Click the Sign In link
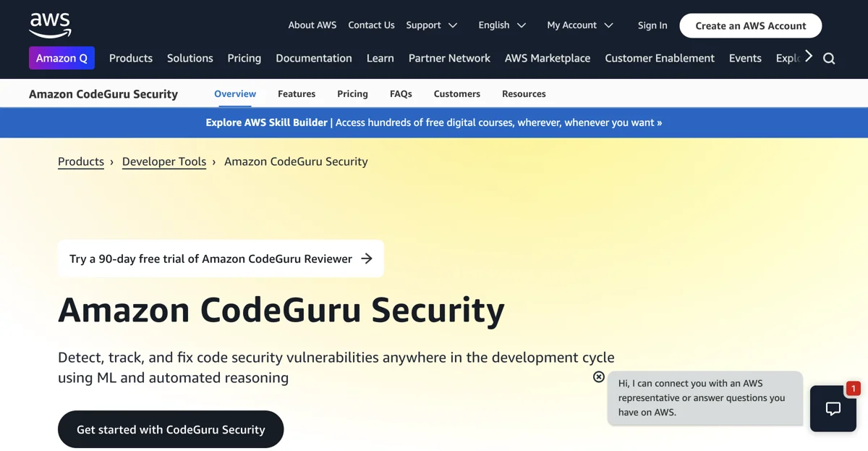 pos(652,25)
